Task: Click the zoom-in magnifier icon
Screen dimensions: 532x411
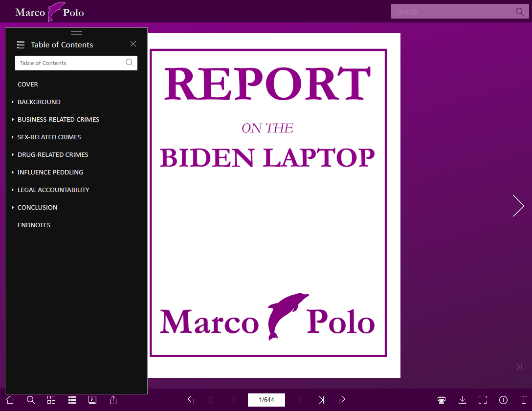Action: [x=31, y=400]
